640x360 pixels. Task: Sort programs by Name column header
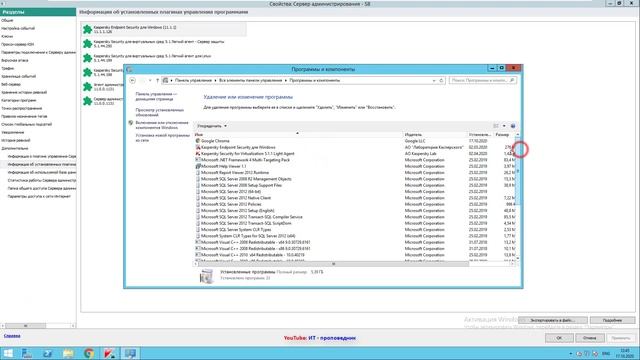(298, 134)
